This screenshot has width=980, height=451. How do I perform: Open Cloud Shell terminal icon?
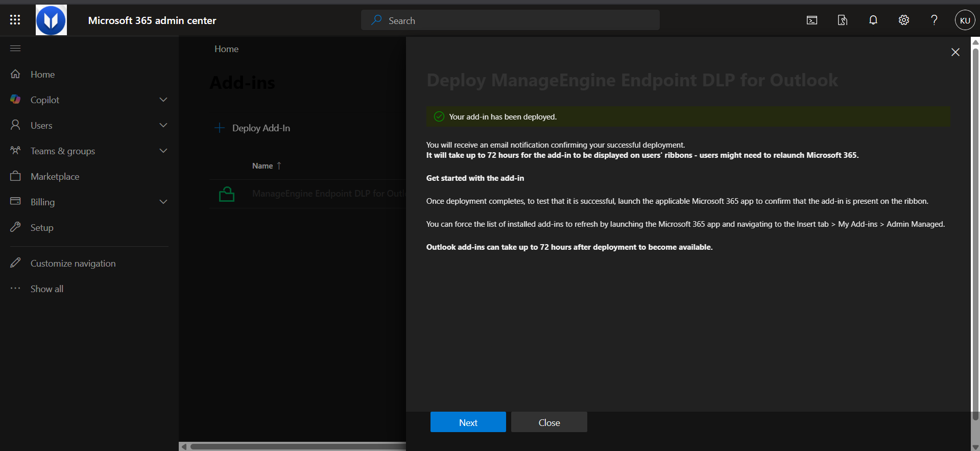pos(812,20)
